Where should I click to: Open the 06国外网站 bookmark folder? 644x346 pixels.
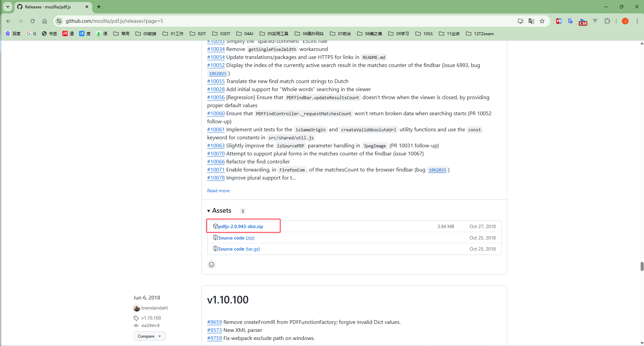pos(309,33)
